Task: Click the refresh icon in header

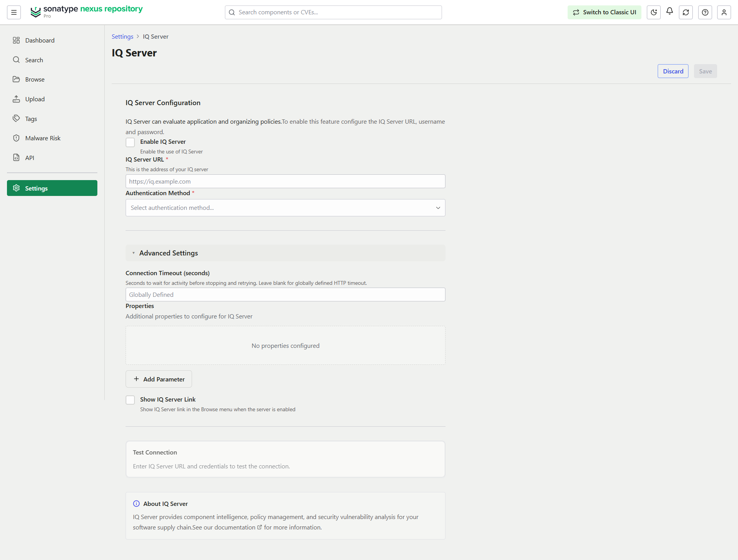Action: pyautogui.click(x=686, y=12)
